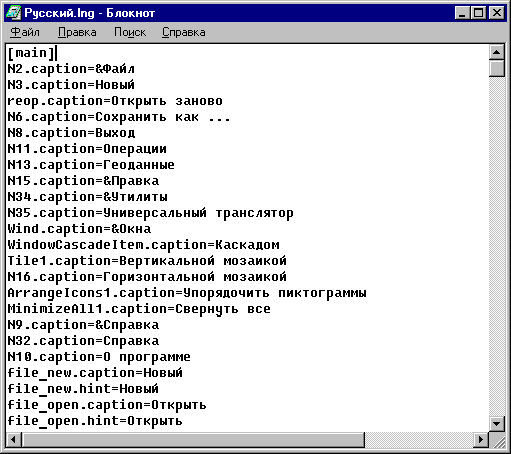Viewport: 511px width, 454px height.
Task: Click the horizontal scrollbar left arrow
Action: tap(14, 440)
